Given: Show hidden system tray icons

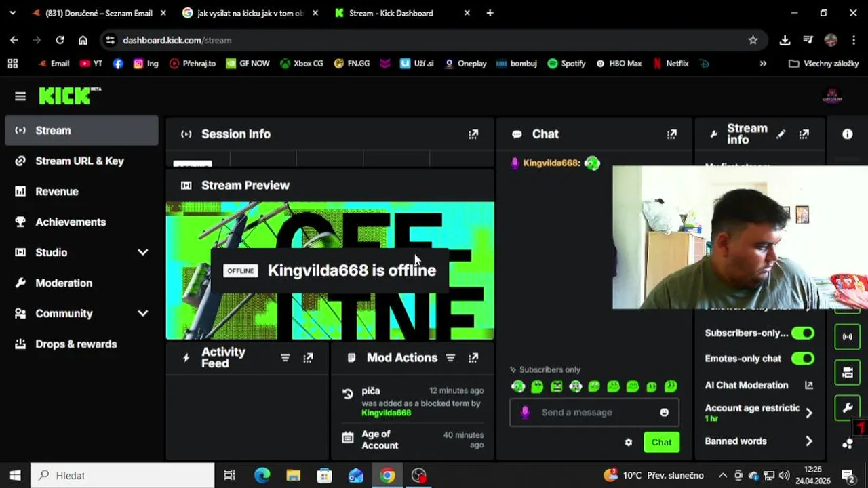Looking at the screenshot, I should (x=723, y=475).
